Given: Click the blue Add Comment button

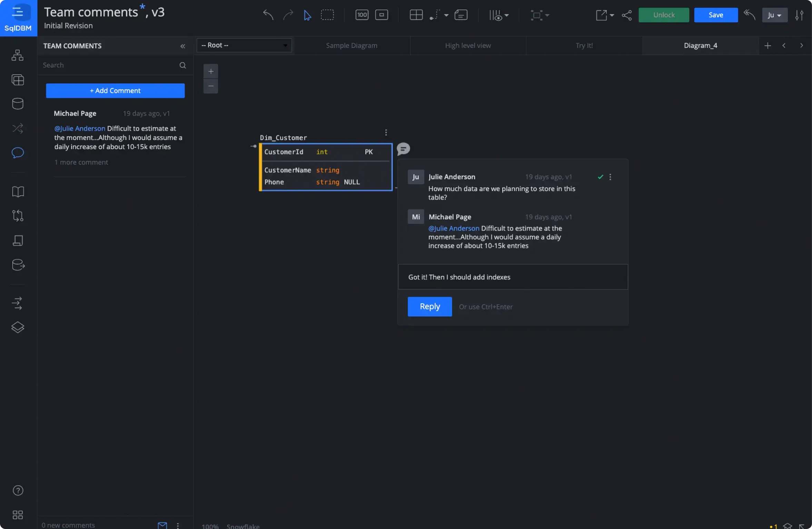Looking at the screenshot, I should (115, 90).
